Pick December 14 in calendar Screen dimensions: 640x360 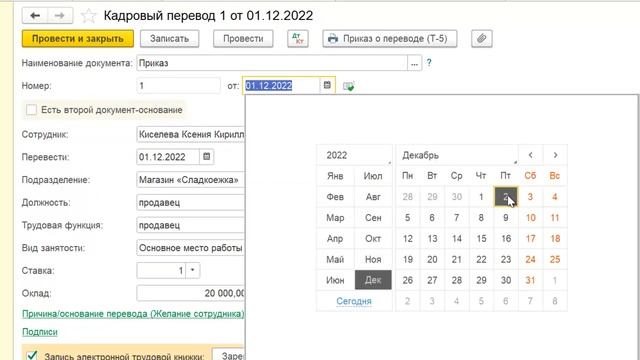point(457,238)
